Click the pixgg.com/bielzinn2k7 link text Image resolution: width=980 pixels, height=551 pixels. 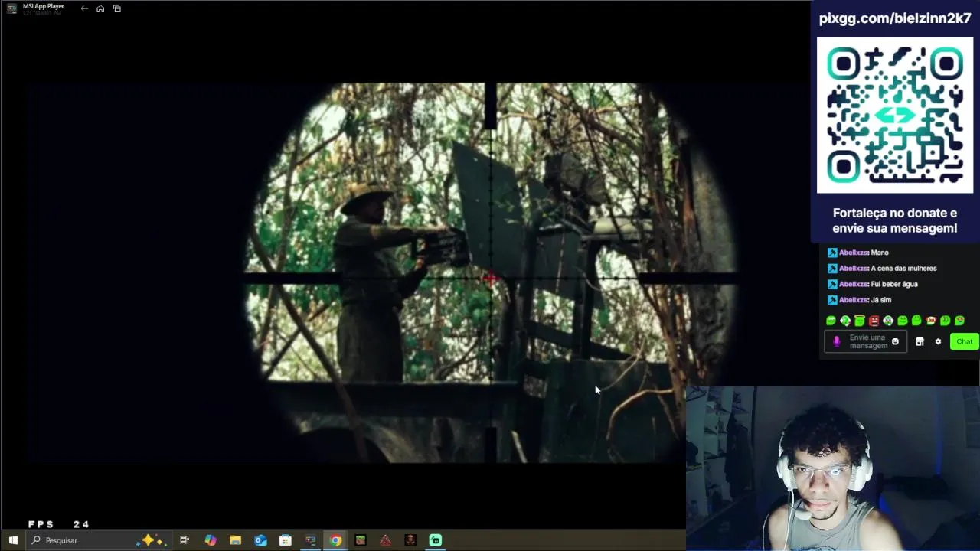tap(895, 18)
